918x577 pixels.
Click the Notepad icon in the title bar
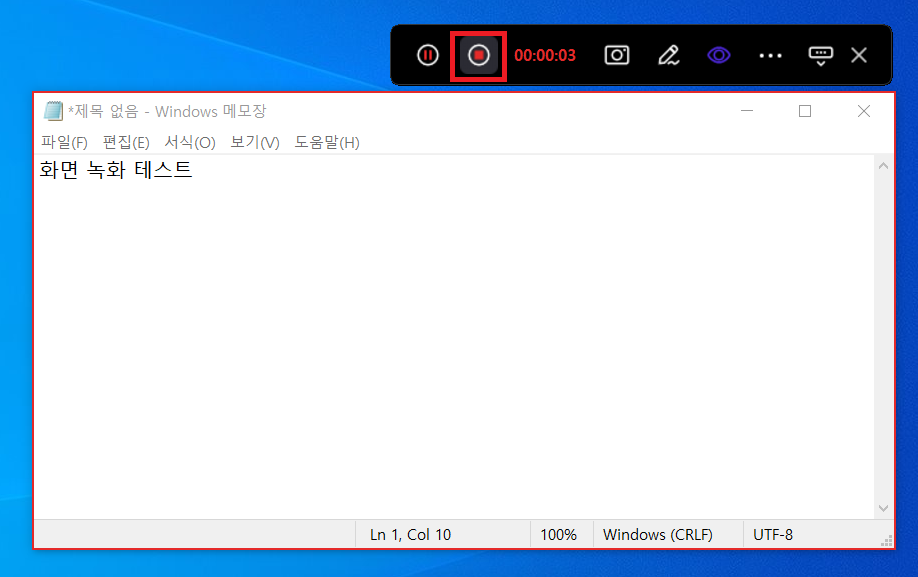point(53,111)
